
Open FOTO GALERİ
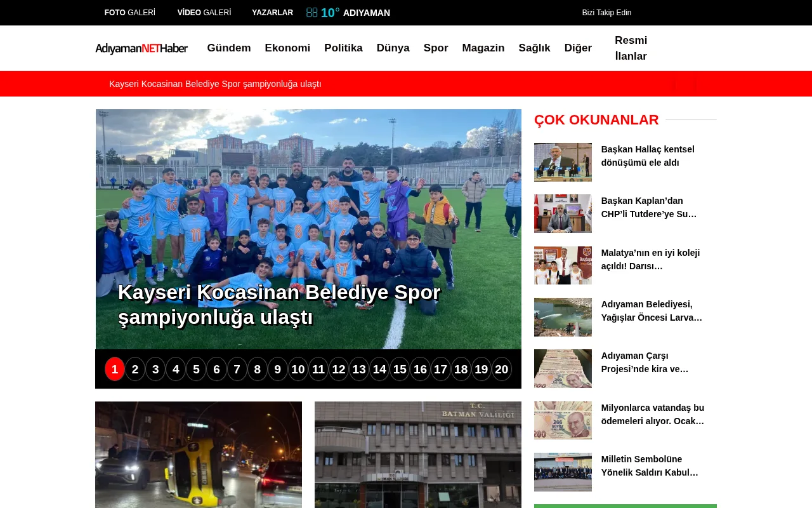coord(129,11)
